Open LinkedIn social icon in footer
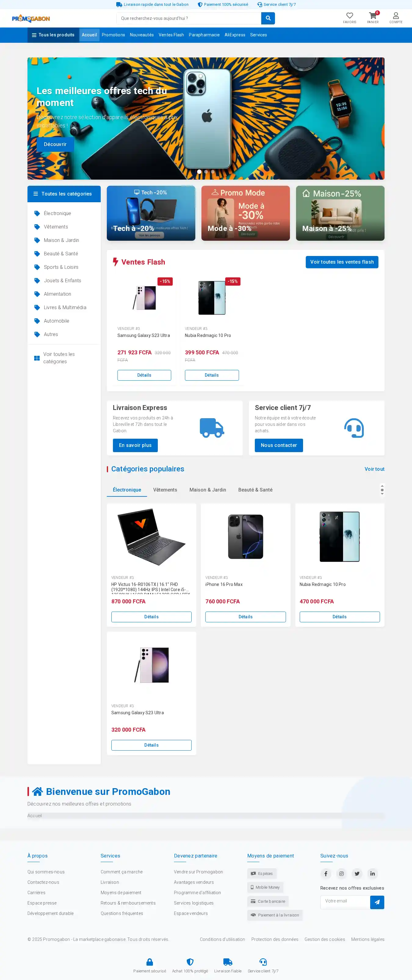 (372, 873)
